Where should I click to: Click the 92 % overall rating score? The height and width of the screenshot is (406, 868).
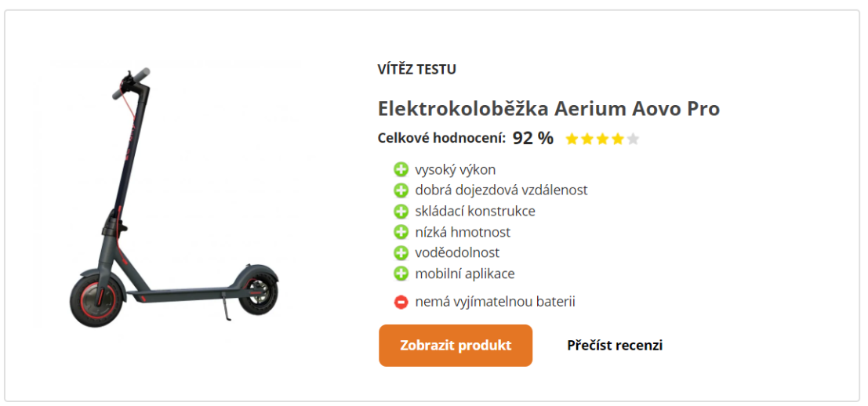click(x=532, y=139)
